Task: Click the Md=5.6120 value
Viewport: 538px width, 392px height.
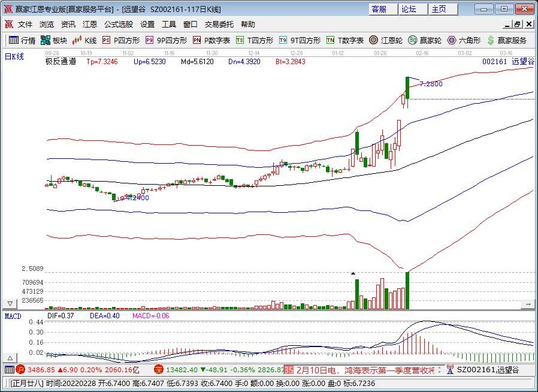Action: pyautogui.click(x=197, y=62)
